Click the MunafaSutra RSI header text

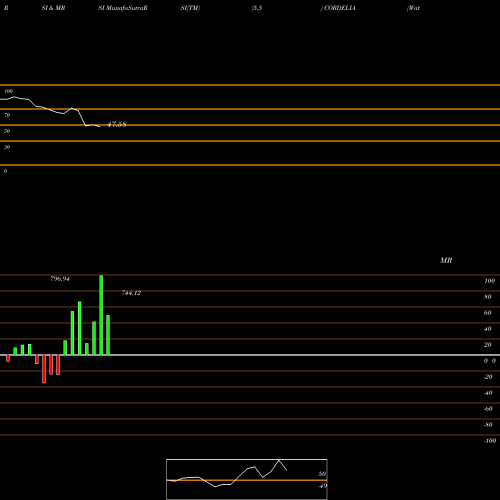coord(123,8)
